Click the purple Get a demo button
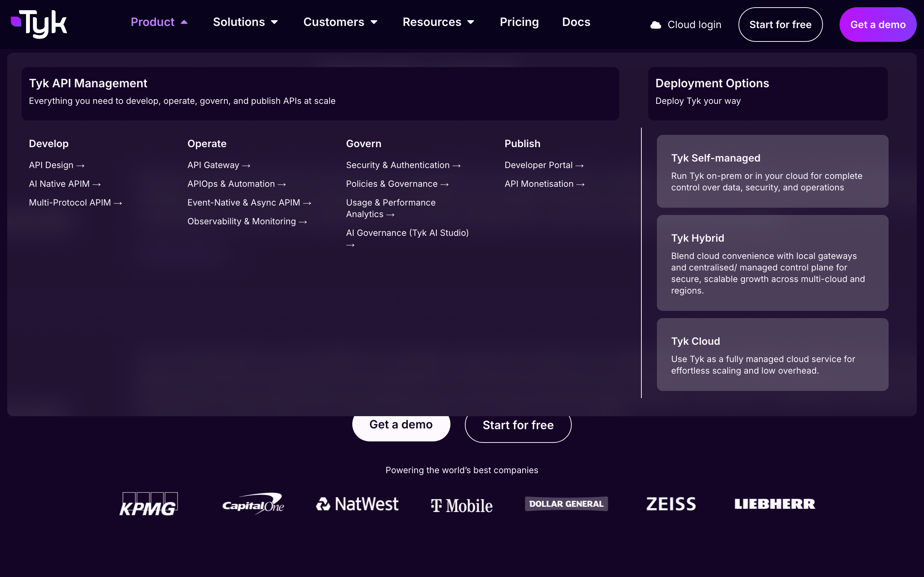The image size is (924, 577). [877, 25]
